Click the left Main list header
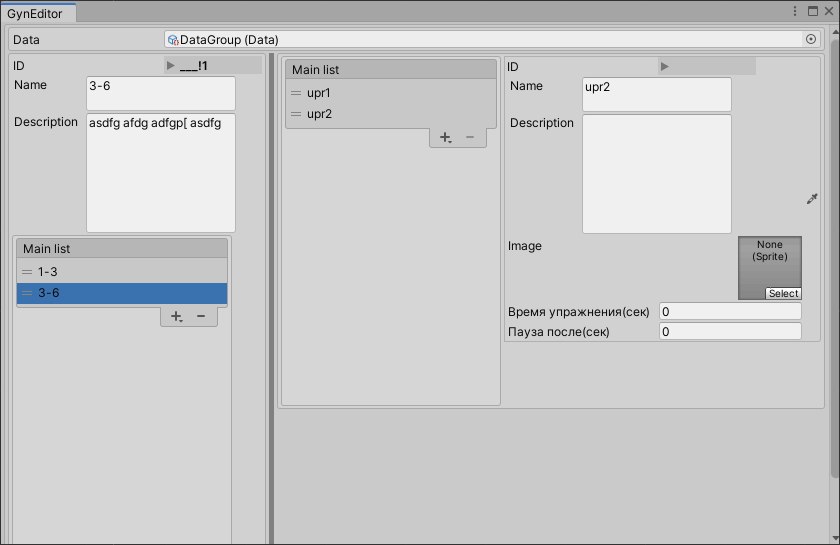Image resolution: width=840 pixels, height=545 pixels. click(122, 249)
